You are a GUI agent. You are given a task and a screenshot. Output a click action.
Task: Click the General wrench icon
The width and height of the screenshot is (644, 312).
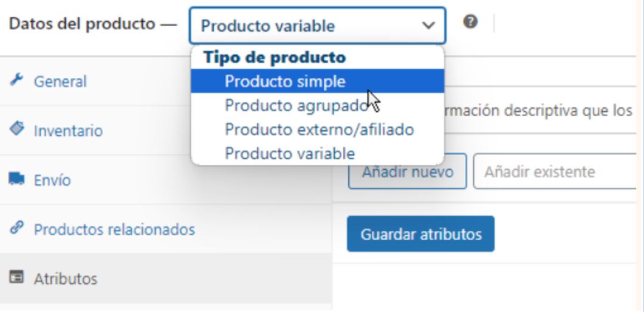point(16,80)
